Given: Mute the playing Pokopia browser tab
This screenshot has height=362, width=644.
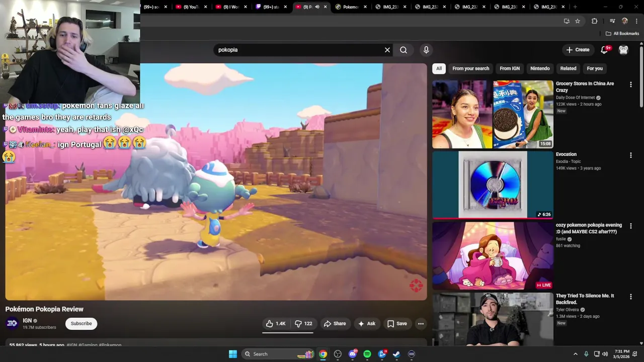Looking at the screenshot, I should click(x=317, y=7).
